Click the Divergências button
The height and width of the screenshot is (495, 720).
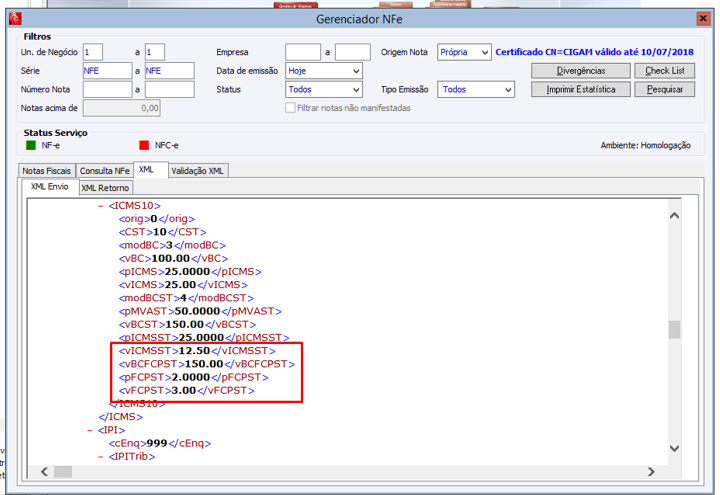pyautogui.click(x=581, y=71)
